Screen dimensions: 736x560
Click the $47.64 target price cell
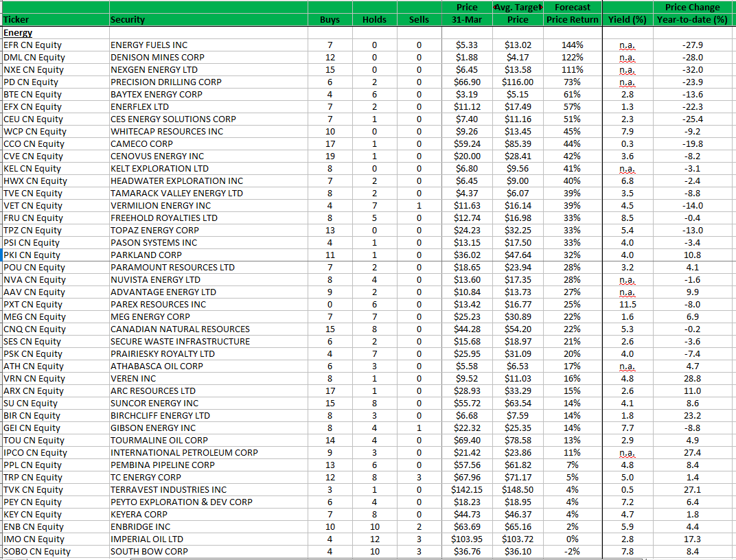[x=518, y=255]
